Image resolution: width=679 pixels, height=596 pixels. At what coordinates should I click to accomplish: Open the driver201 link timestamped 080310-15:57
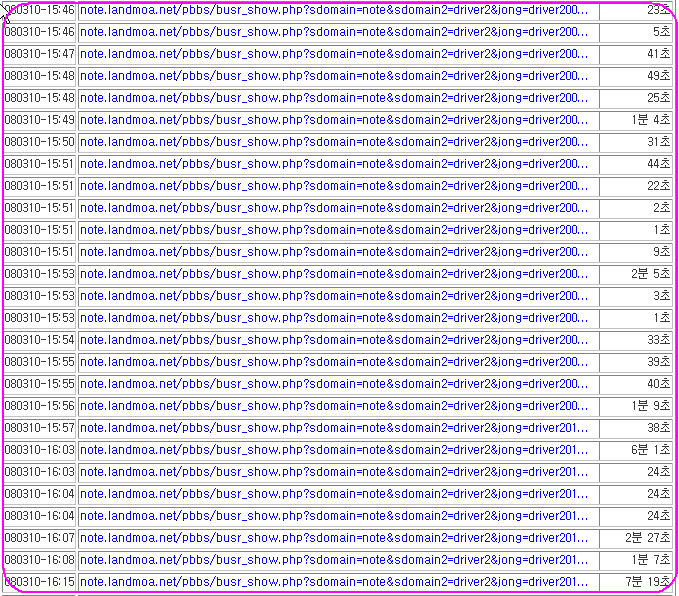[x=334, y=428]
